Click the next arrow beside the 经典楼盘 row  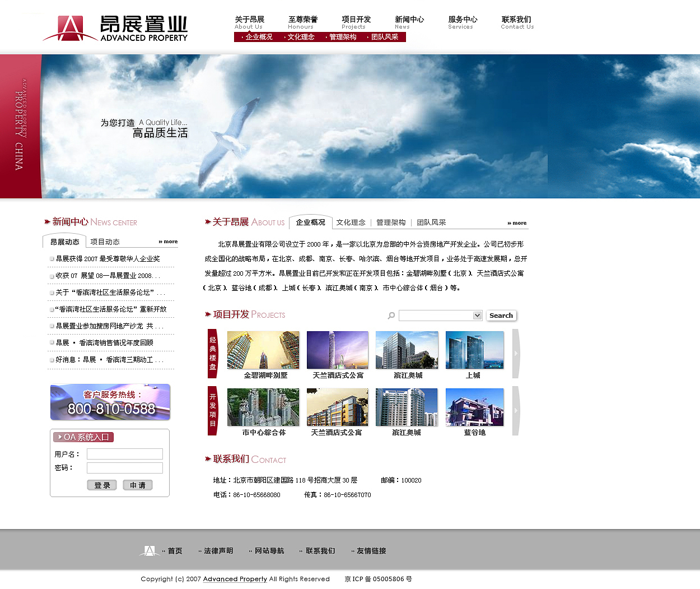[515, 354]
